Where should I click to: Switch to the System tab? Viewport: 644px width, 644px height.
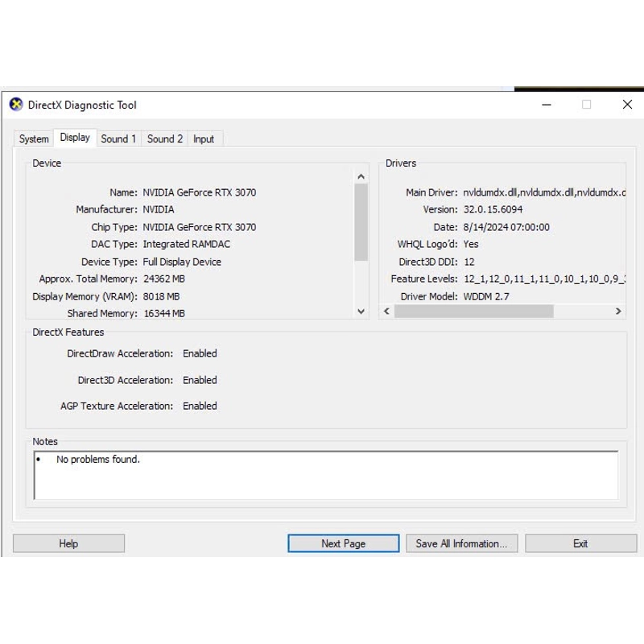34,138
